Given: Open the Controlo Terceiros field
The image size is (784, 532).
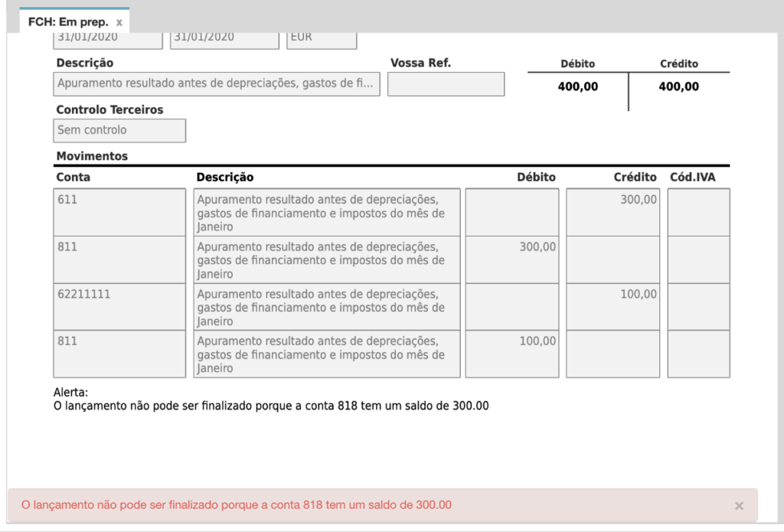Looking at the screenshot, I should tap(119, 130).
